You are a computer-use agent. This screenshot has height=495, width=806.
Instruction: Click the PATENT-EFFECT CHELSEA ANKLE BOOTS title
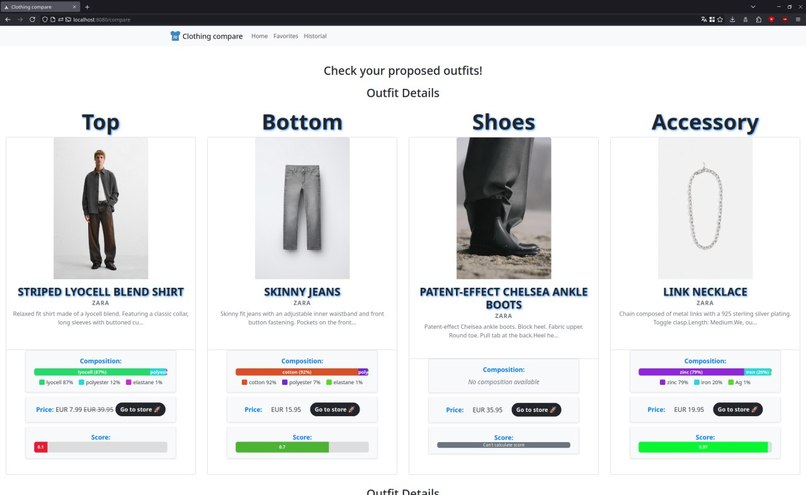(504, 298)
